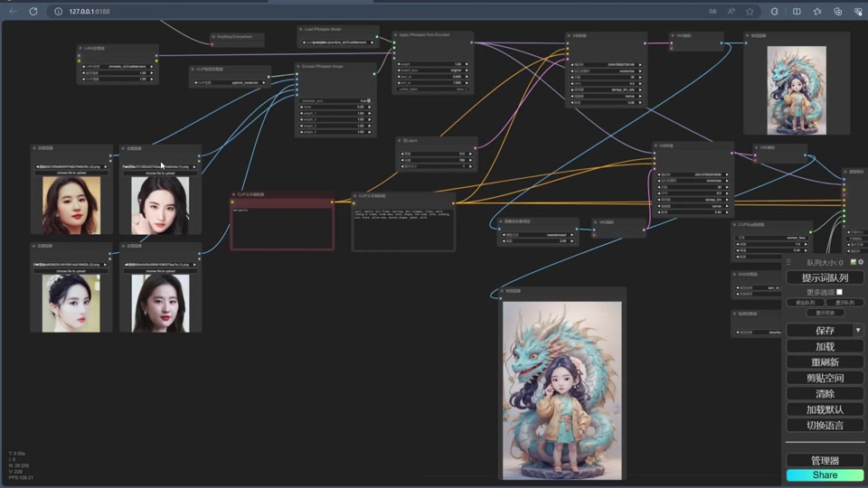Open the browser extensions icon
868x488 pixels.
[x=774, y=12]
